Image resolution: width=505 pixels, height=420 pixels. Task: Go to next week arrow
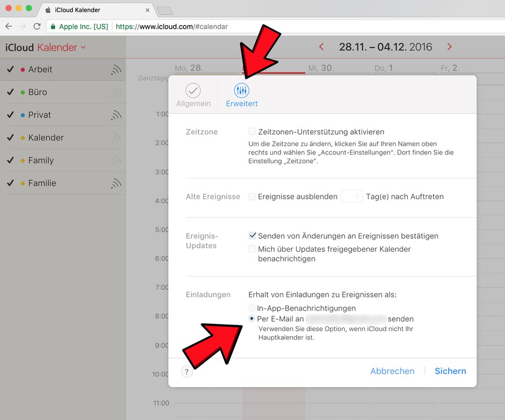pos(449,47)
